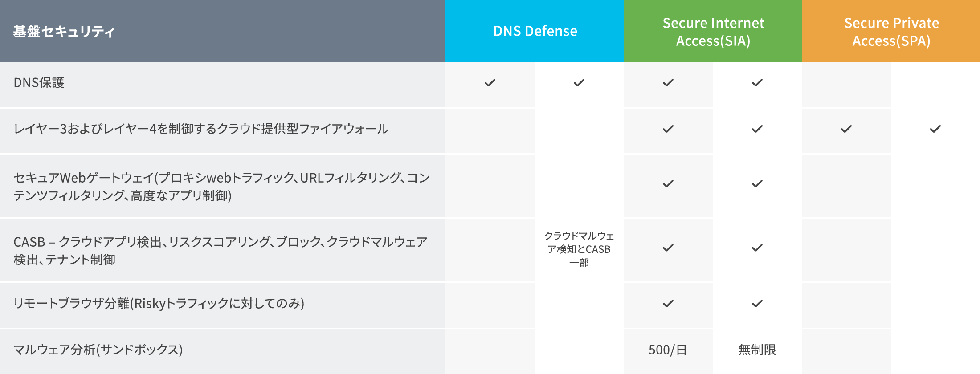This screenshot has height=374, width=980.
Task: Click the マルウェア分析(サンドボックス) row label
Action: 98,350
